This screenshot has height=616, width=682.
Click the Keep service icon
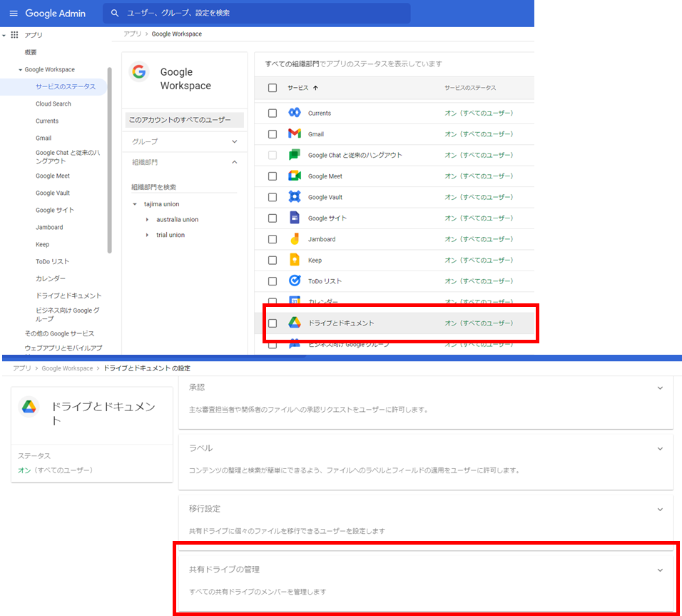tap(295, 260)
